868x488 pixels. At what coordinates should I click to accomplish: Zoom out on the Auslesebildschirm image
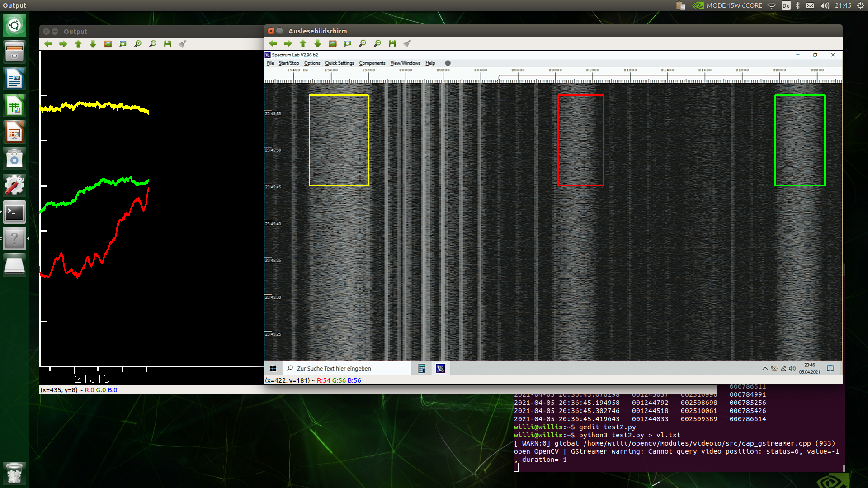[x=377, y=43]
